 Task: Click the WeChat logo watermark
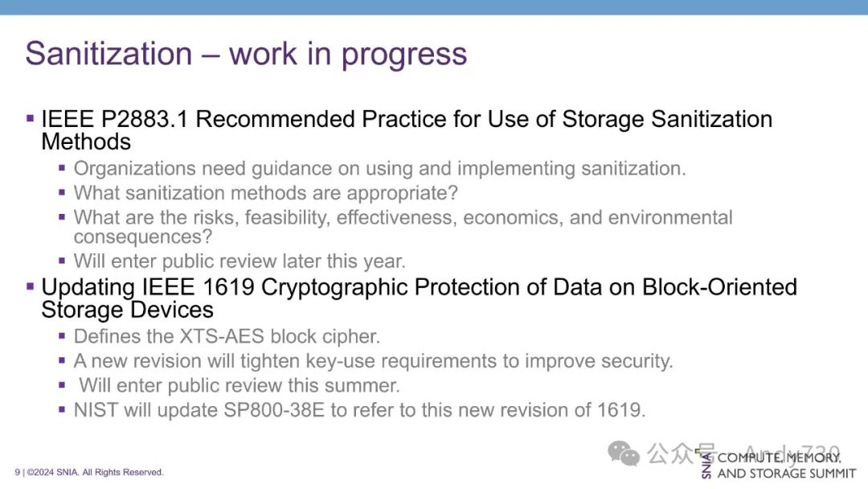[624, 454]
